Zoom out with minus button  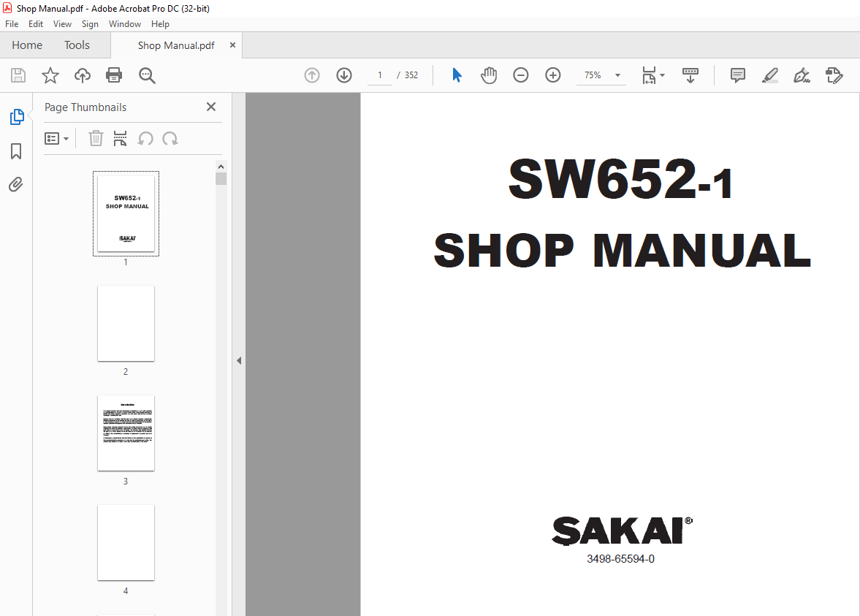(x=520, y=75)
